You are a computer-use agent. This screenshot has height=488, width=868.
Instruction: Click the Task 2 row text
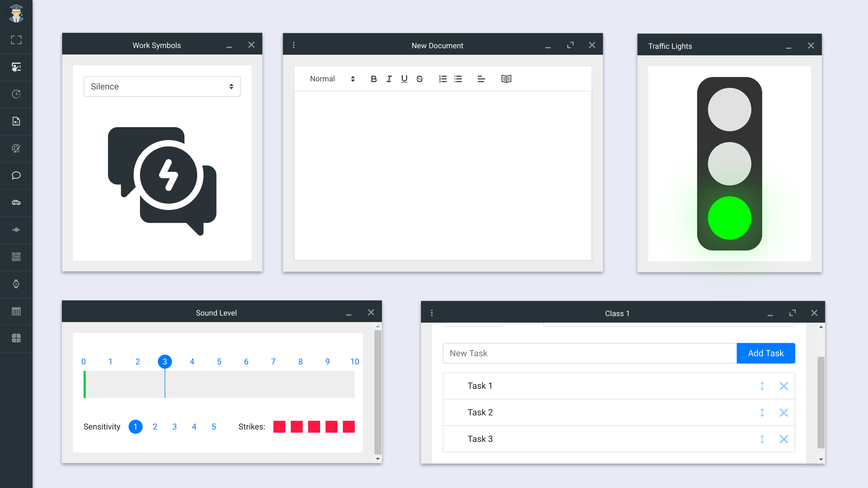tap(480, 413)
